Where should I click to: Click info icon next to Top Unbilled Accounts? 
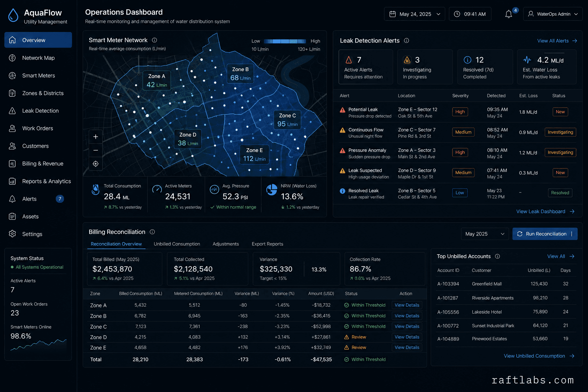(497, 256)
